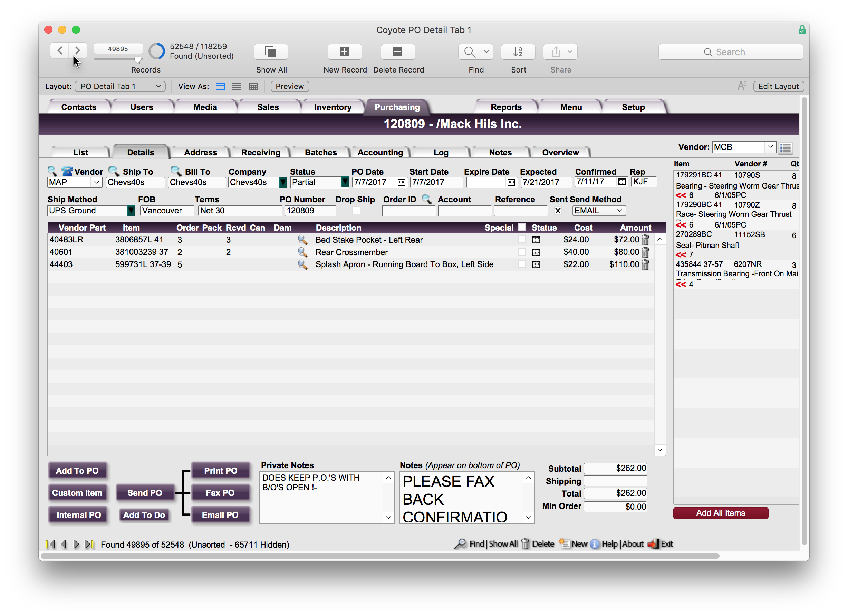Open status calendar icon for Splash Apron row
The width and height of the screenshot is (848, 616).
point(536,264)
